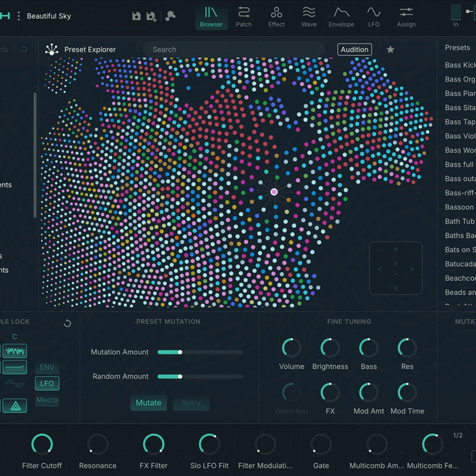Click the Filter Cutoff macro knob
The width and height of the screenshot is (476, 476).
42,445
